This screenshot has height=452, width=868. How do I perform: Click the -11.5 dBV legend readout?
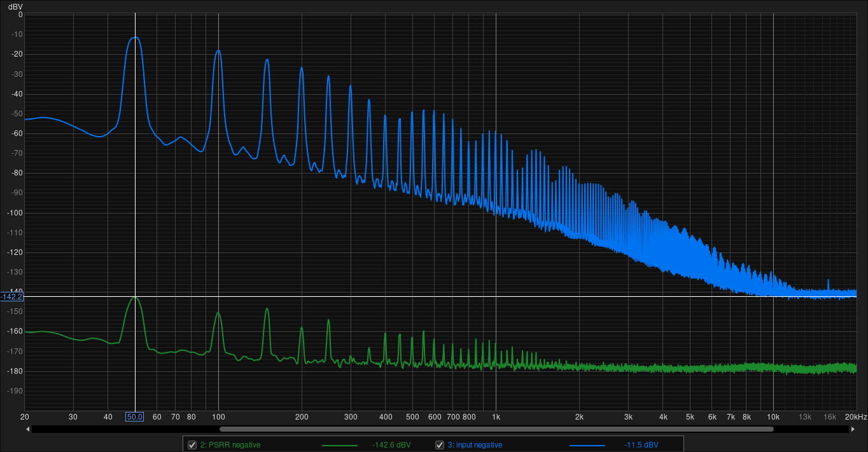click(x=641, y=445)
